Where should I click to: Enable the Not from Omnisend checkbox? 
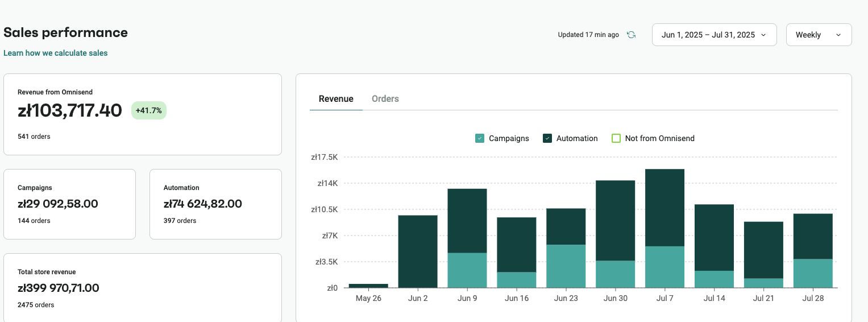click(616, 138)
